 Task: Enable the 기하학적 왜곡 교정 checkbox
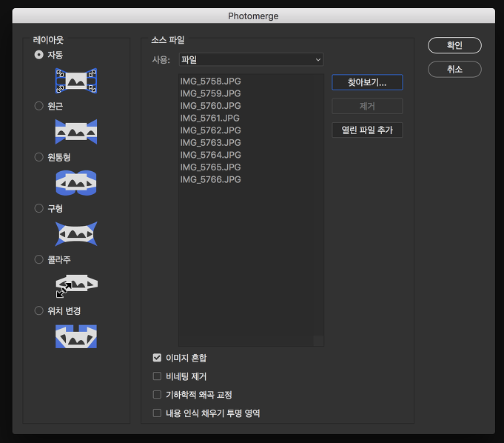(157, 394)
